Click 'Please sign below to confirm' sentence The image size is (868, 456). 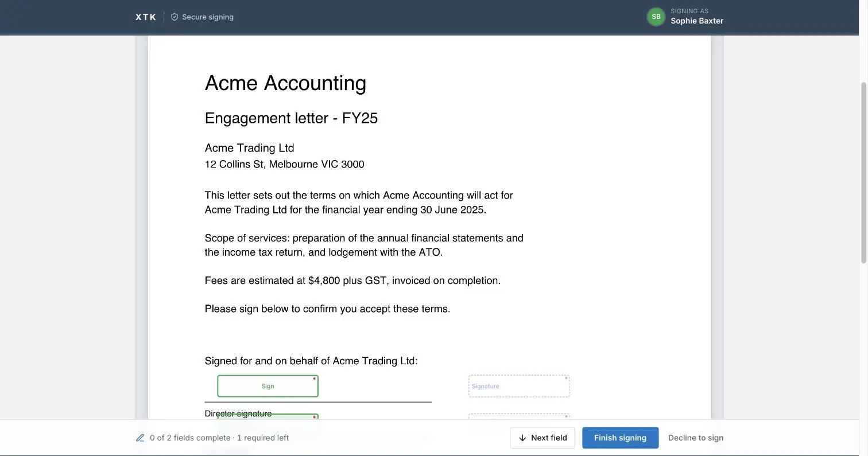click(x=327, y=309)
